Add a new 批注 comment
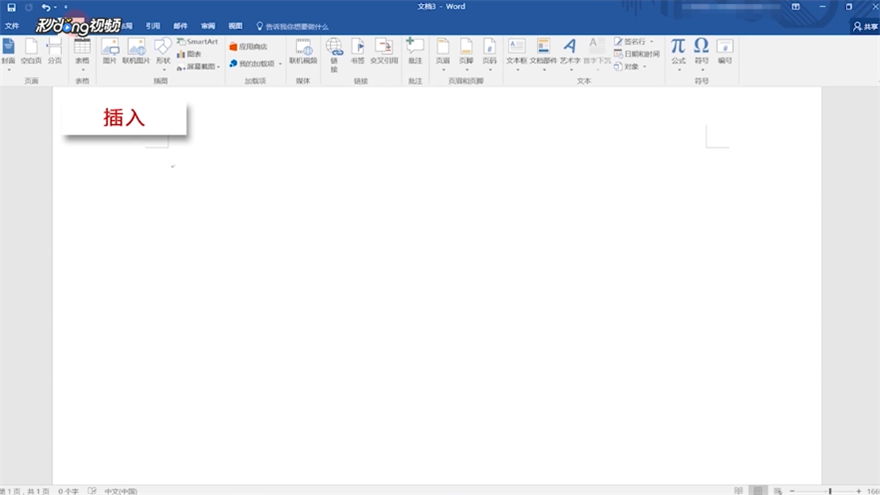Image resolution: width=880 pixels, height=495 pixels. (x=415, y=52)
